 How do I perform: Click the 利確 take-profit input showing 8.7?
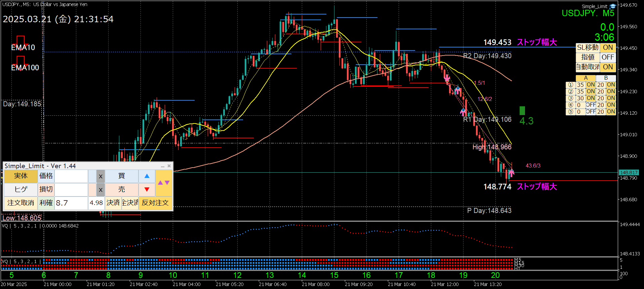pos(71,203)
